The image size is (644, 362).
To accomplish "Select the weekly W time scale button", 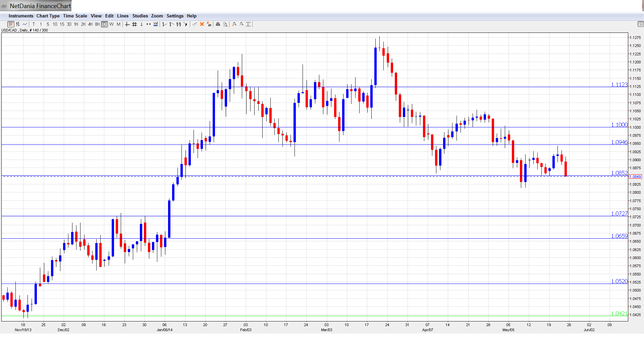I will tap(111, 24).
